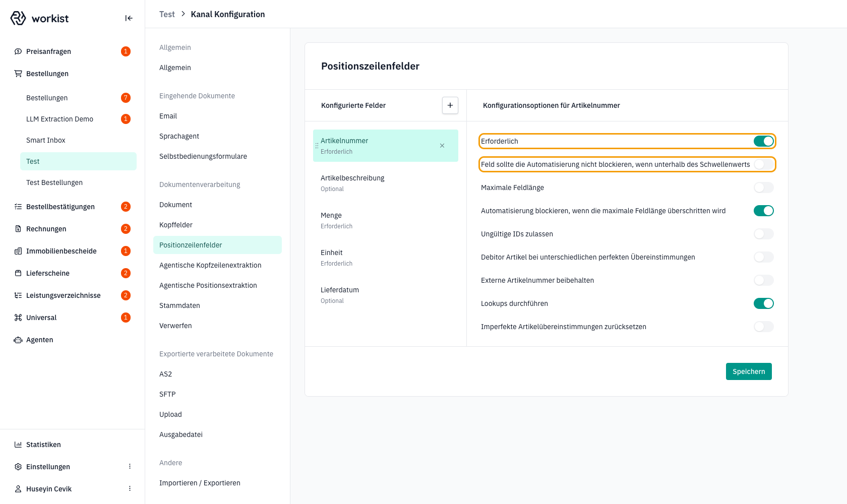Toggle Debitor Artikel bei unterschiedlichen Übereinstimmungen
This screenshot has width=847, height=504.
click(764, 257)
